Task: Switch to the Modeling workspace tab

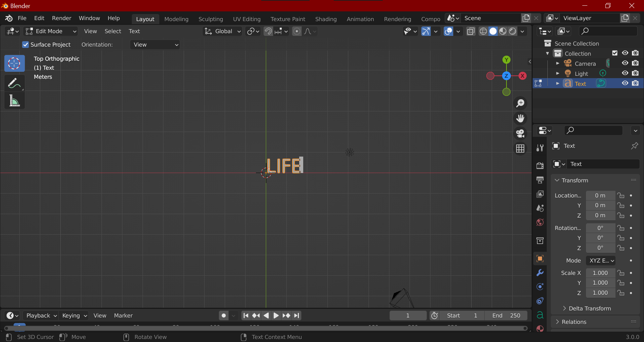Action: pyautogui.click(x=176, y=19)
